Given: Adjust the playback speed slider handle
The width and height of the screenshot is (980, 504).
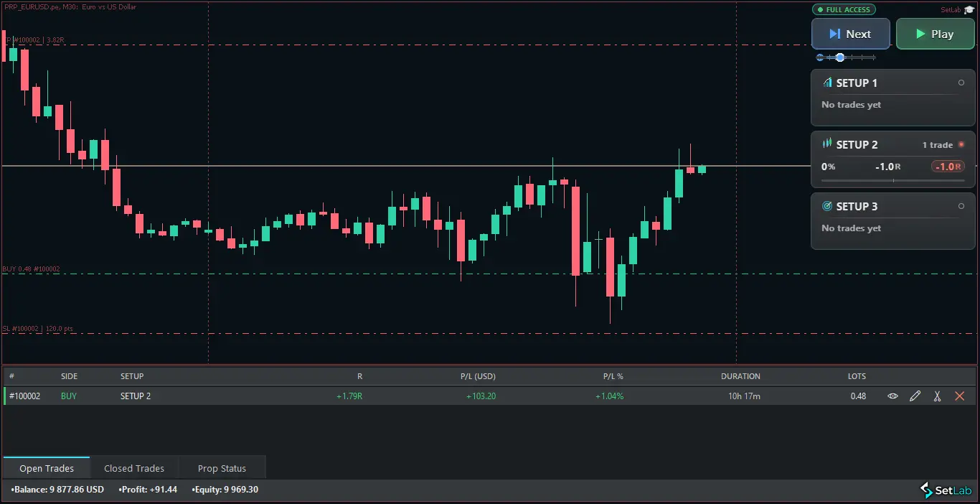Looking at the screenshot, I should (840, 57).
